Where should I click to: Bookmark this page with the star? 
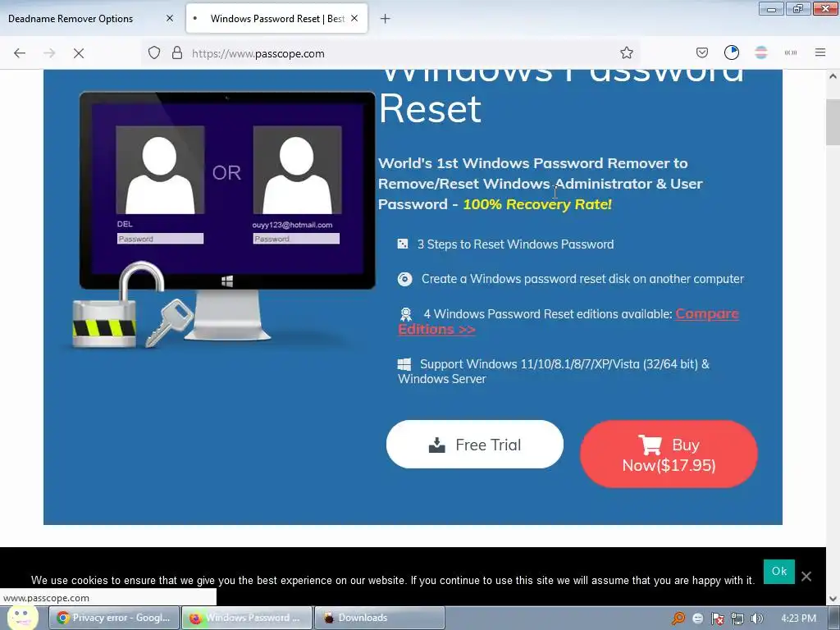(626, 53)
